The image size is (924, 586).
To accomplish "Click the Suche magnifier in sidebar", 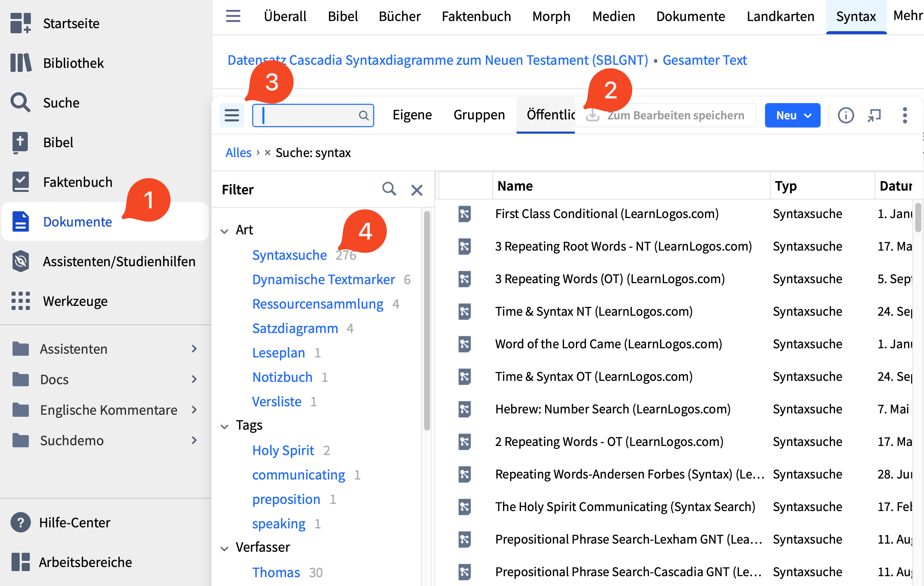I will 20,102.
